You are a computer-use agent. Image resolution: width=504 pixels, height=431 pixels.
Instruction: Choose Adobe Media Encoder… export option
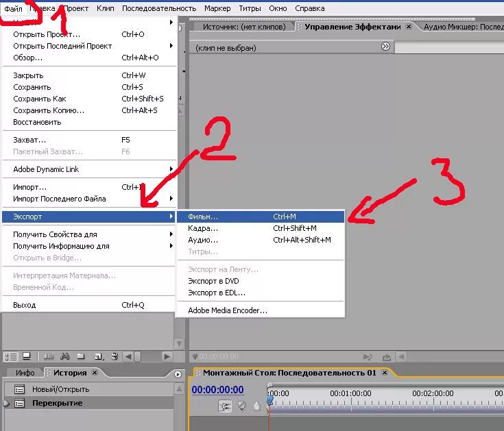coord(261,310)
